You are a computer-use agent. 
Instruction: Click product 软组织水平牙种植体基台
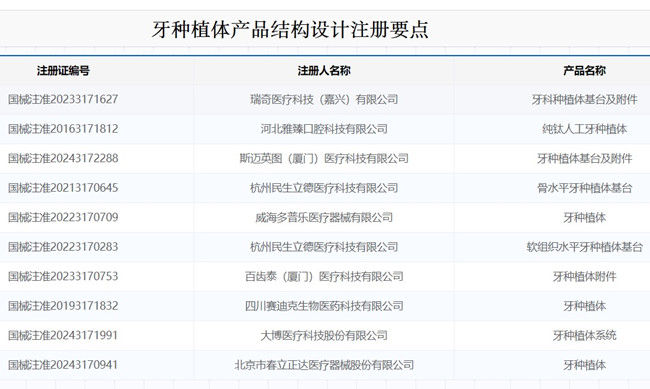584,247
